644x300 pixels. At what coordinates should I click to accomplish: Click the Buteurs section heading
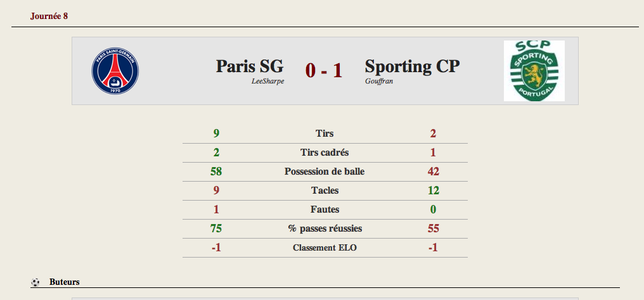click(65, 282)
